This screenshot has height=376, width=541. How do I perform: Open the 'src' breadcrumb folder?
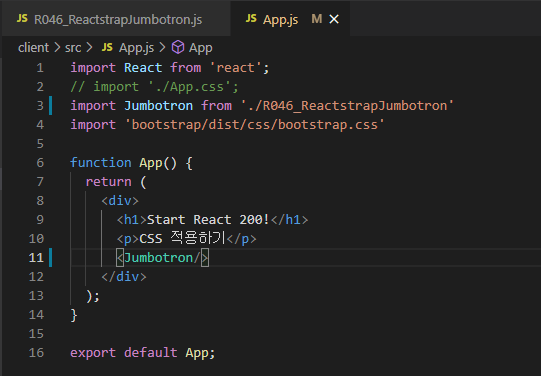(73, 48)
